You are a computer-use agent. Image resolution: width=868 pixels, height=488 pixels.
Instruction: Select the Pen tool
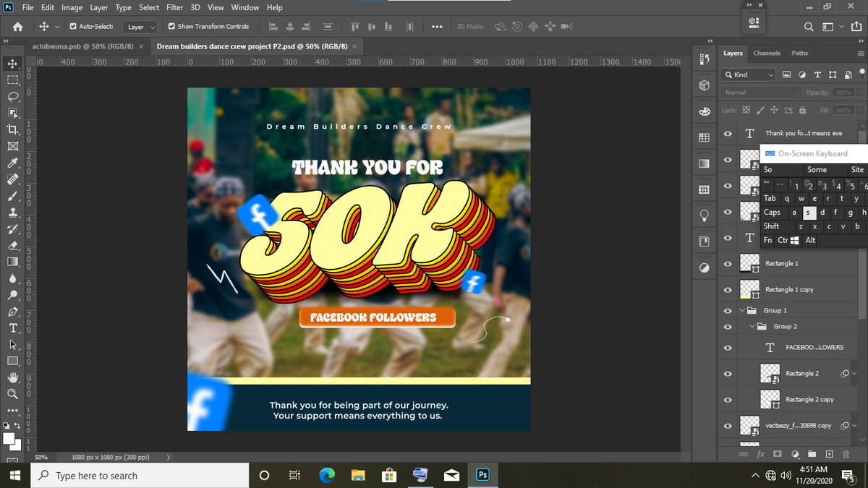[x=13, y=312]
